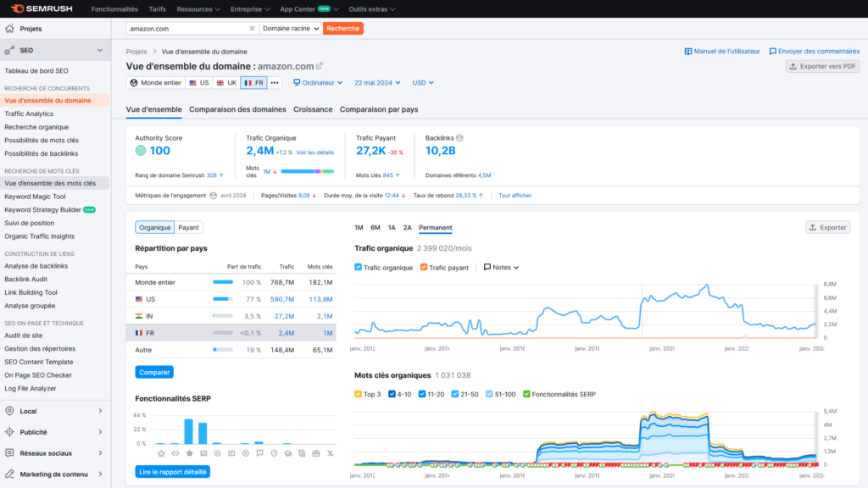Click the link SERP feature icon
This screenshot has width=868, height=488.
(x=175, y=453)
